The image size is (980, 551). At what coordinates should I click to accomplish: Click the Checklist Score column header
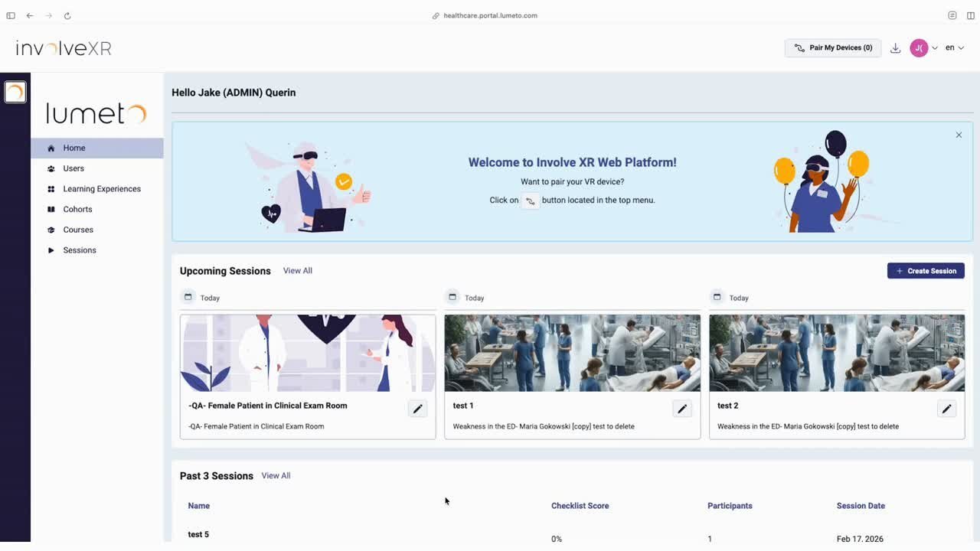pyautogui.click(x=580, y=506)
